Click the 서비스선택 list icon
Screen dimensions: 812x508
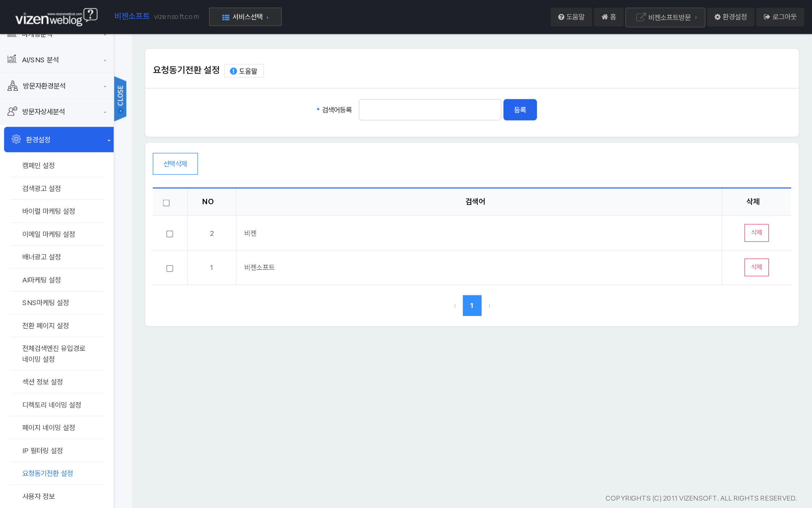point(226,17)
